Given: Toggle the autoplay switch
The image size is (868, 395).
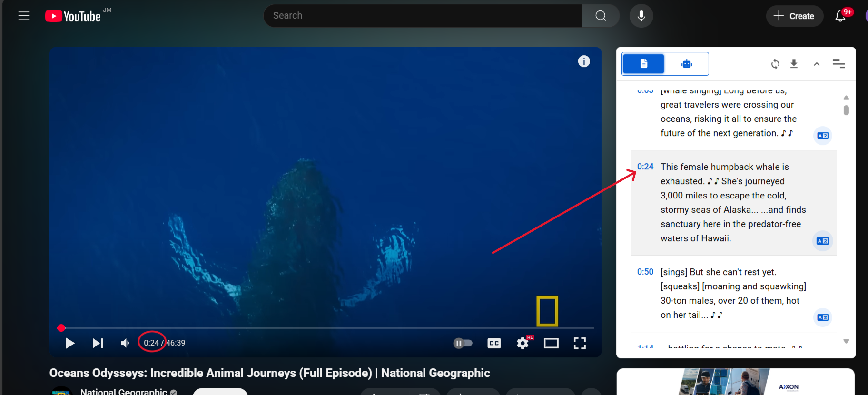Looking at the screenshot, I should point(463,343).
